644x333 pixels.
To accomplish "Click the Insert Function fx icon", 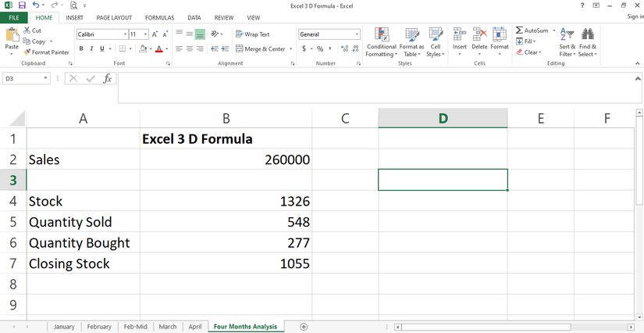I will [x=108, y=78].
